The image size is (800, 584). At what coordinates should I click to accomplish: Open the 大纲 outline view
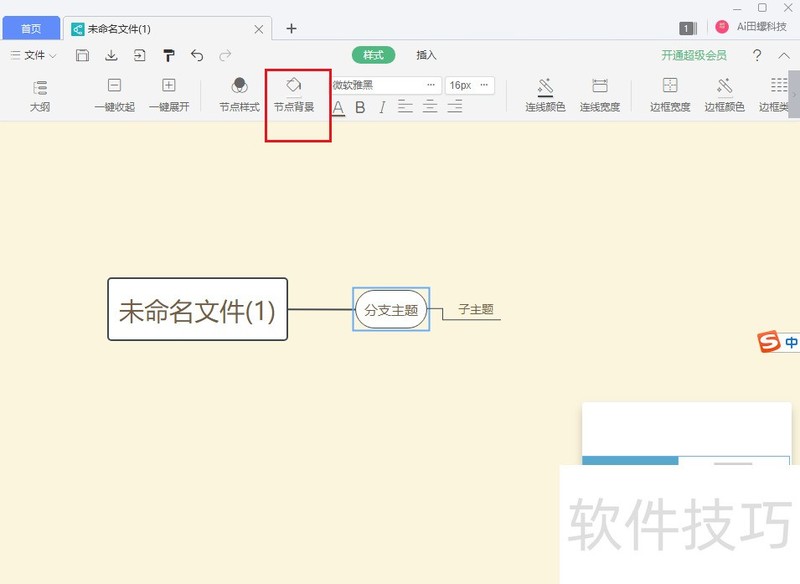pos(40,95)
